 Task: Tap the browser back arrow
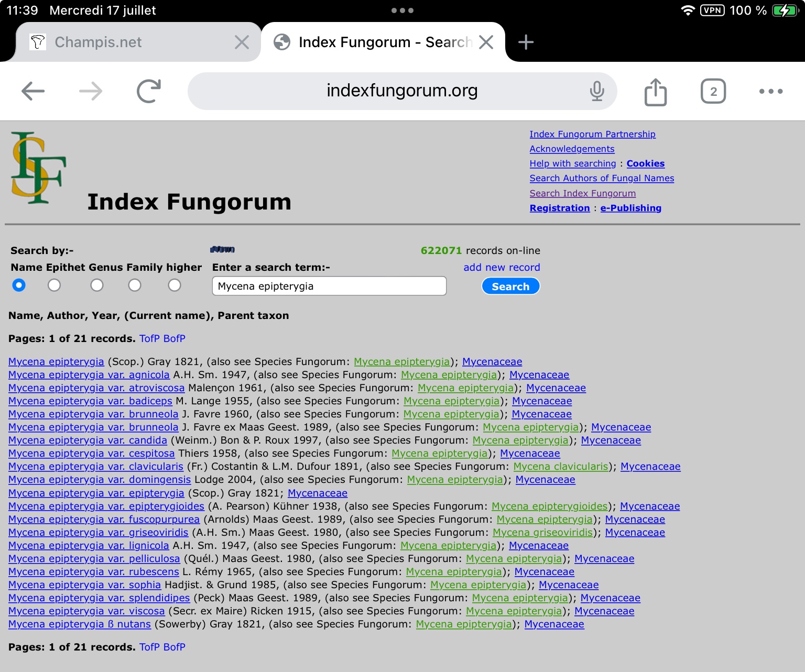tap(33, 91)
